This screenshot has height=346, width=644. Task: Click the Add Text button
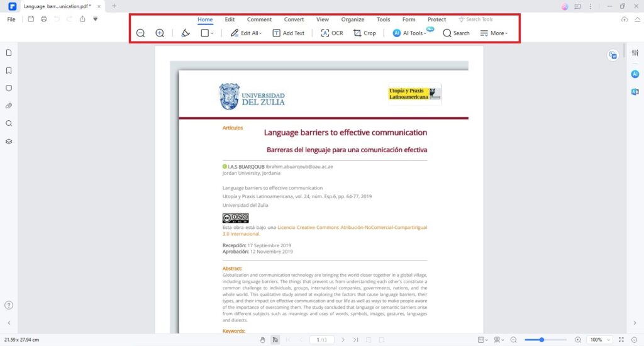click(x=288, y=33)
